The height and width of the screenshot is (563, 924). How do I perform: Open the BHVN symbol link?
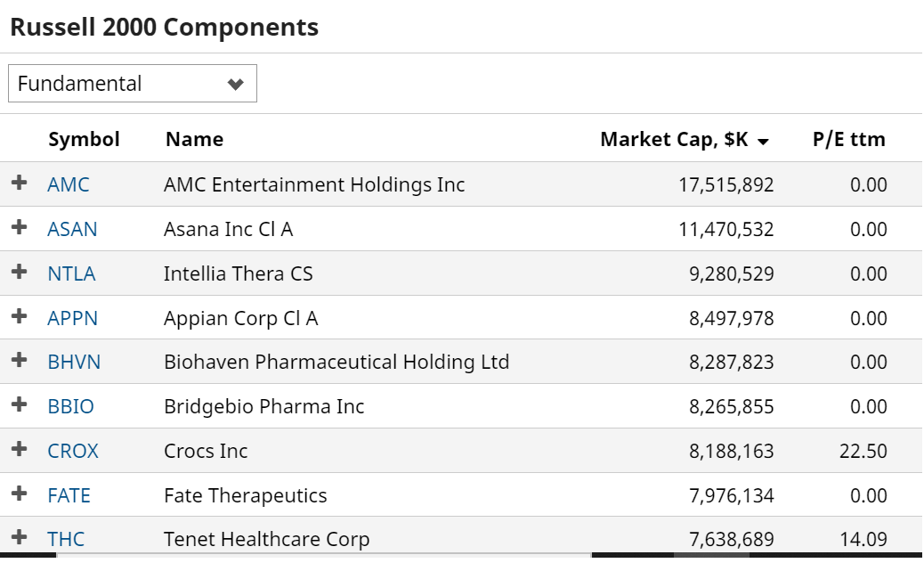coord(74,362)
